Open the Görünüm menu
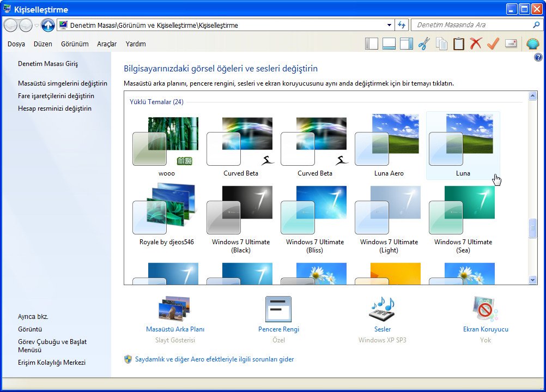 [75, 44]
